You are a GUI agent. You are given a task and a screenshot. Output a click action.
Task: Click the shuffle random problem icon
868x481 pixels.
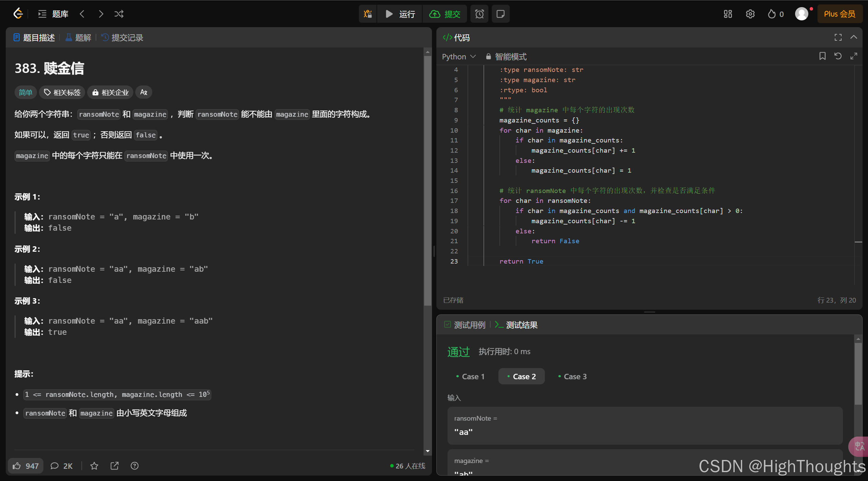tap(119, 14)
